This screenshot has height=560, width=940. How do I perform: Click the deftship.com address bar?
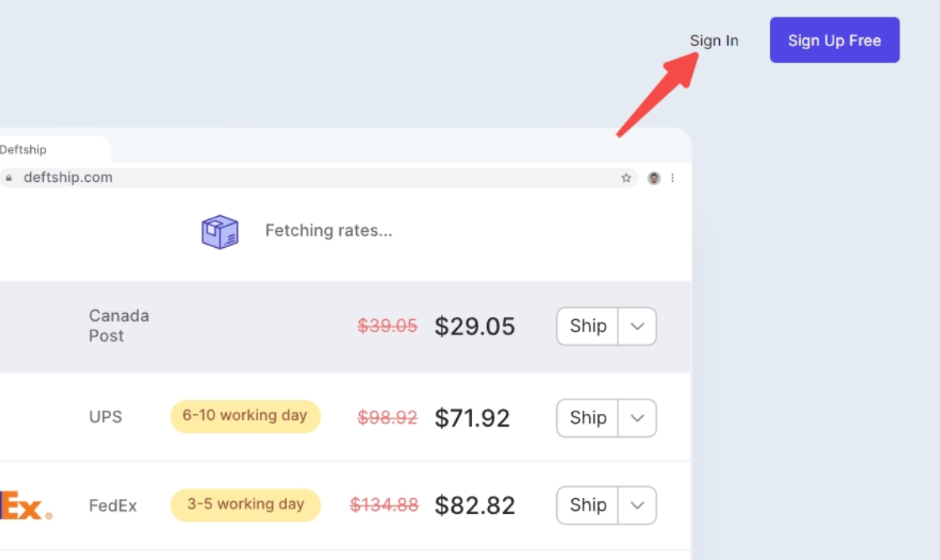click(x=318, y=178)
